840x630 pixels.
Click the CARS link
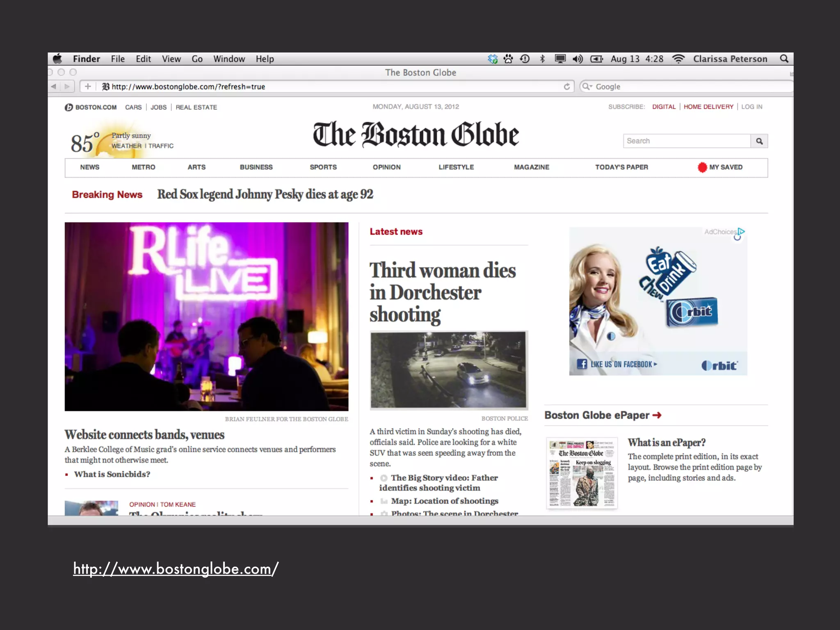[x=133, y=107]
